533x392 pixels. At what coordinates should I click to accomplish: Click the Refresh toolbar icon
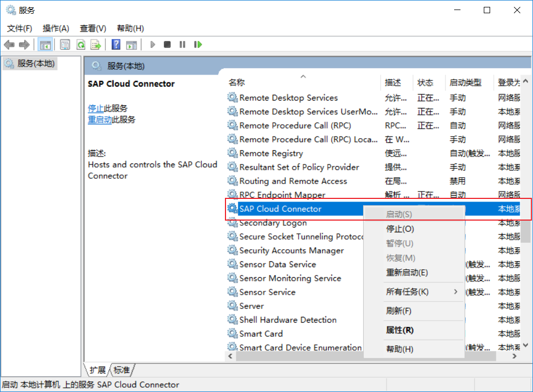point(81,44)
